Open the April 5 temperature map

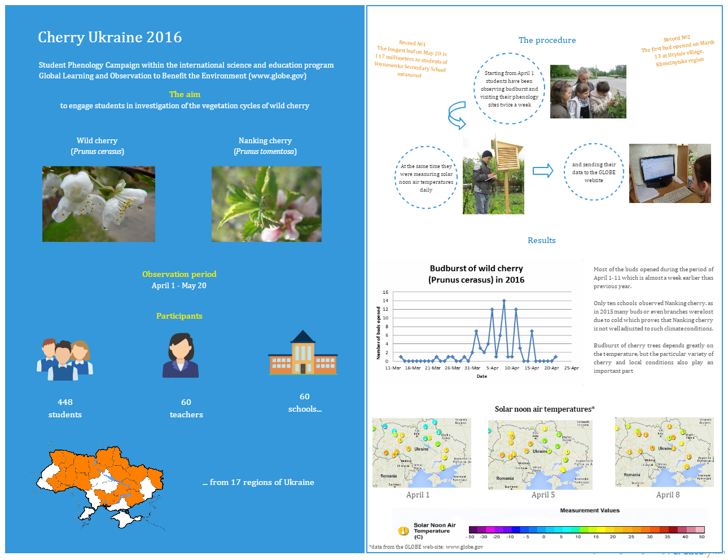[x=540, y=454]
